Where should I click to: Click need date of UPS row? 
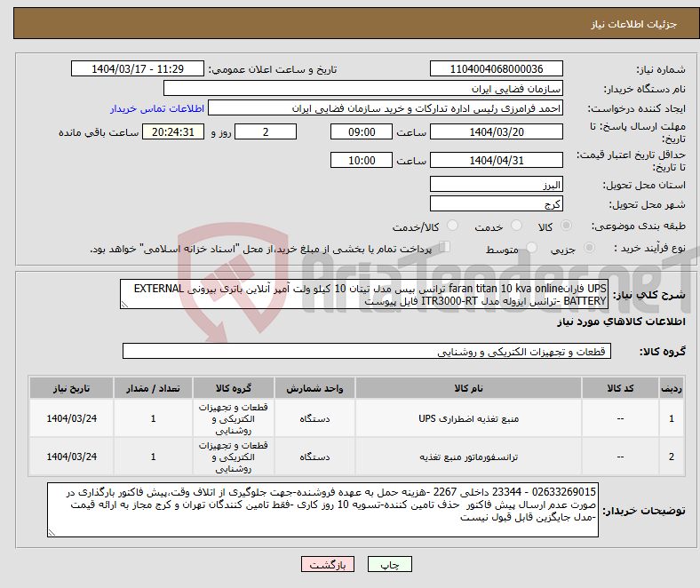coord(71,418)
